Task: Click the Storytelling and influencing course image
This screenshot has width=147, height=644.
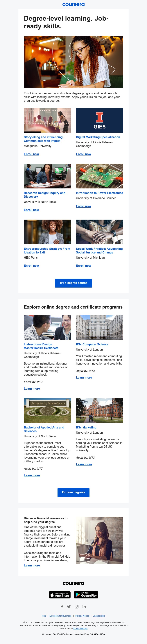Action: pyautogui.click(x=47, y=120)
